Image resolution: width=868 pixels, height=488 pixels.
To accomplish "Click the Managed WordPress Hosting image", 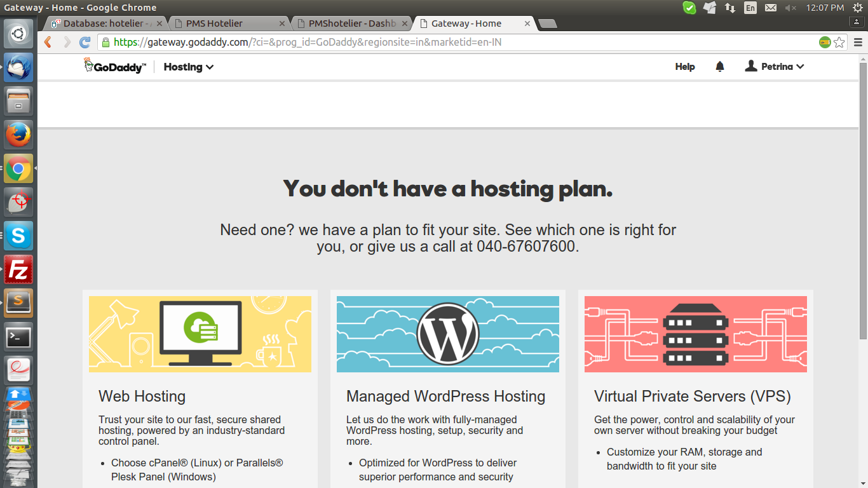I will [447, 334].
